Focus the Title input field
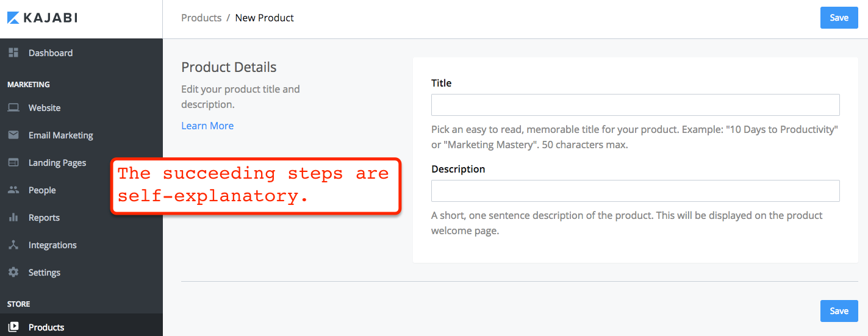The image size is (868, 336). click(x=636, y=105)
